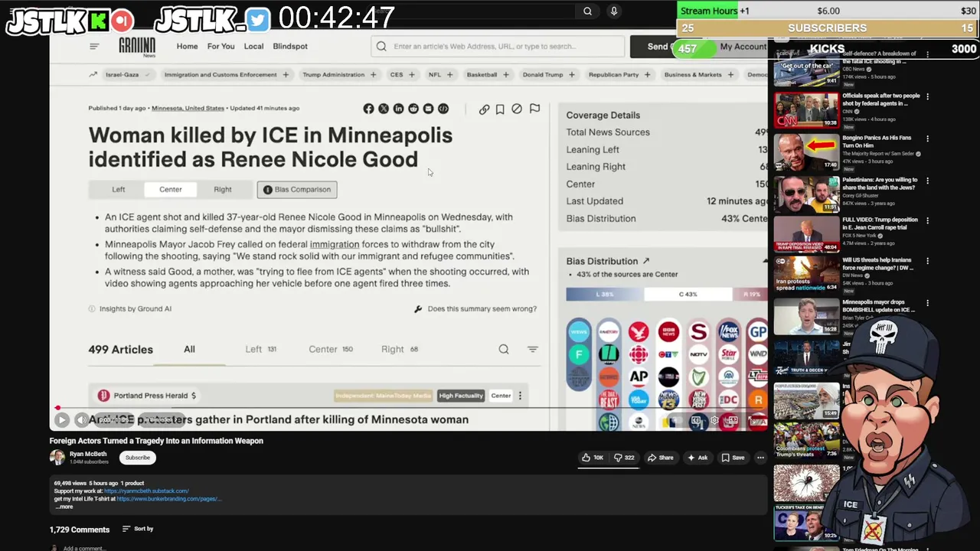Screen dimensions: 980x551
Task: Select the All articles tab
Action: 189,349
